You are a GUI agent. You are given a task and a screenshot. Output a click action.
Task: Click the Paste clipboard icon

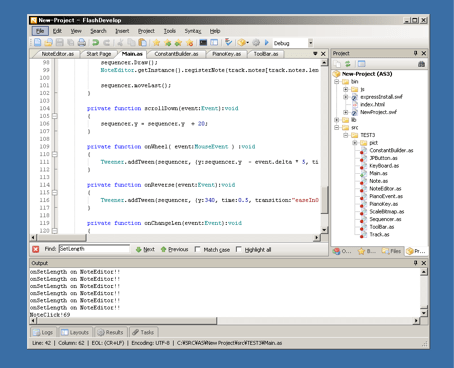(x=143, y=43)
